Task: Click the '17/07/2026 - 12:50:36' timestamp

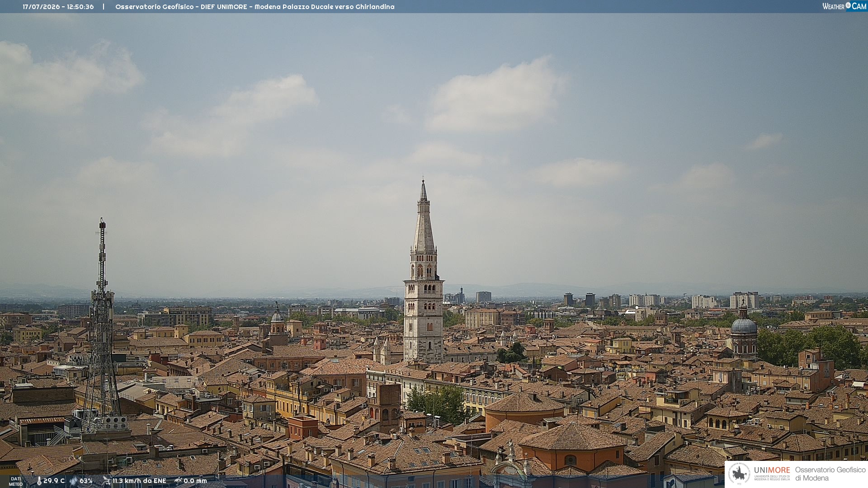Action: click(x=58, y=7)
